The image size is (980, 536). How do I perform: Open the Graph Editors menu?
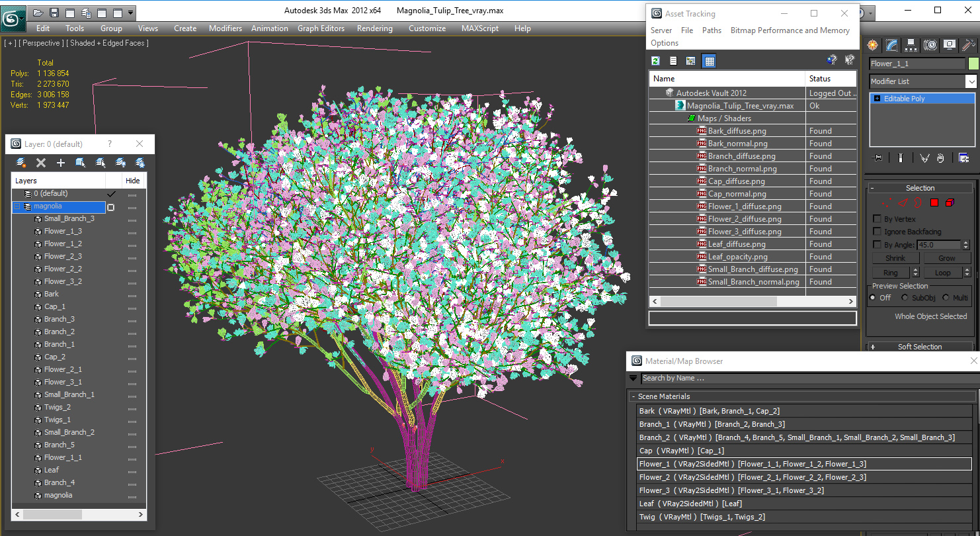pyautogui.click(x=321, y=28)
